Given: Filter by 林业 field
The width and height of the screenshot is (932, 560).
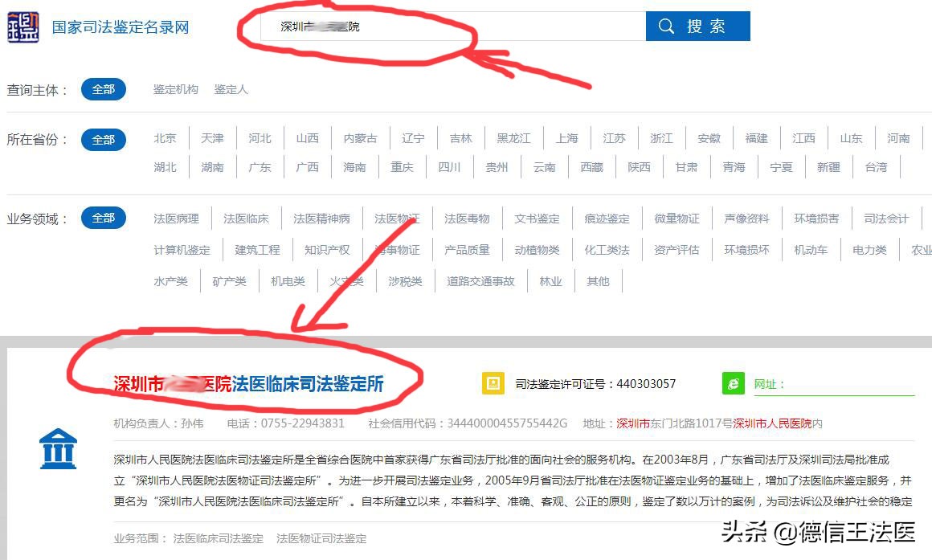Looking at the screenshot, I should tap(550, 281).
